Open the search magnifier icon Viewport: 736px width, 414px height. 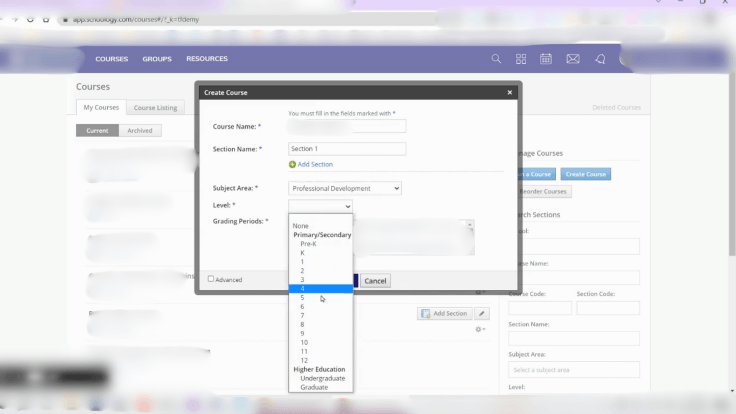point(496,59)
